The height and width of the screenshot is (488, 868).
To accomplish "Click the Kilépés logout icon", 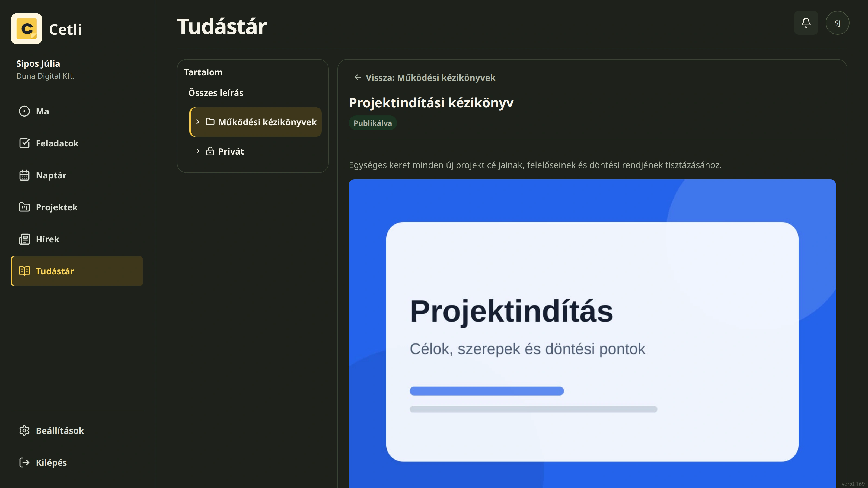I will pyautogui.click(x=24, y=463).
